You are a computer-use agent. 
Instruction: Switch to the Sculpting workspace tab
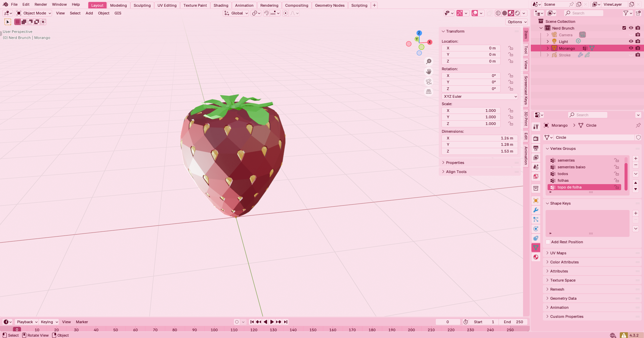point(142,5)
